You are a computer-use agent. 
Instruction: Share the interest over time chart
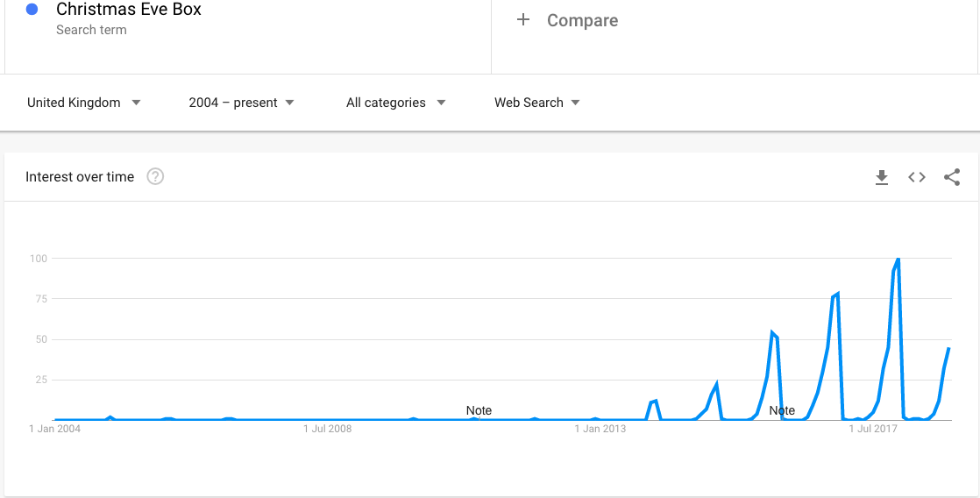click(951, 177)
